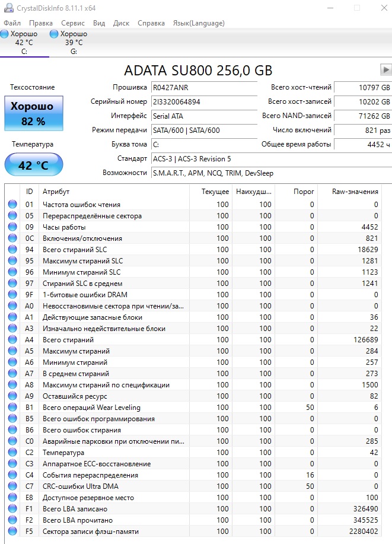Image resolution: width=392 pixels, height=544 pixels.
Task: Click the transfer mode field SATA/600 | SATA/600
Action: click(204, 130)
